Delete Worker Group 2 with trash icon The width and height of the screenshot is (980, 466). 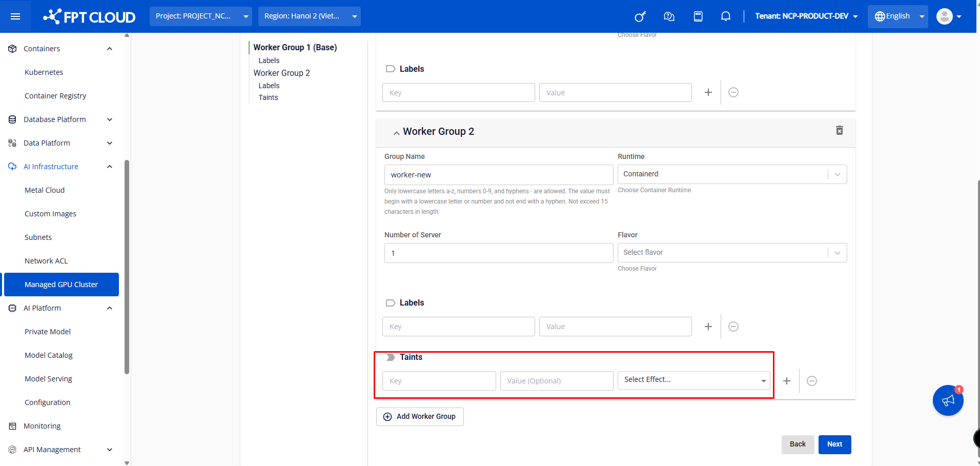coord(839,131)
